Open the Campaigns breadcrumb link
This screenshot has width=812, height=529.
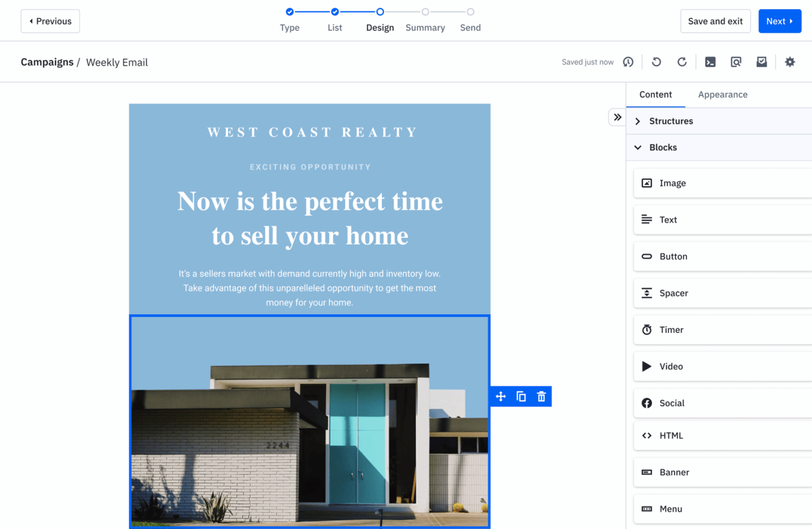pyautogui.click(x=47, y=62)
